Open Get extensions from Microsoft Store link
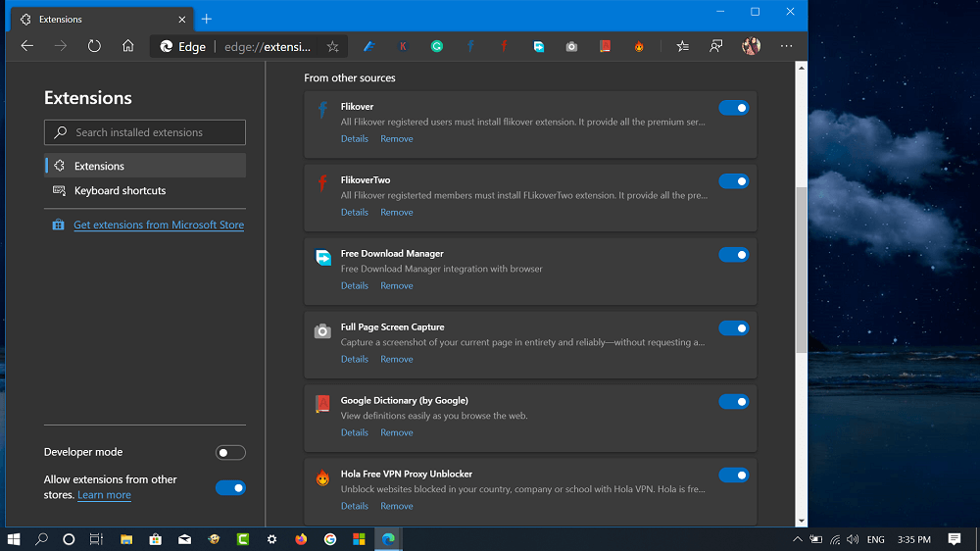Viewport: 980px width, 551px height. [x=159, y=225]
